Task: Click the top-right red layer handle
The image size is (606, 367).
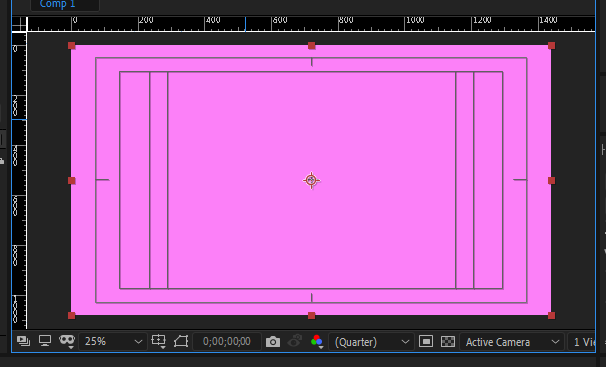Action: point(552,46)
